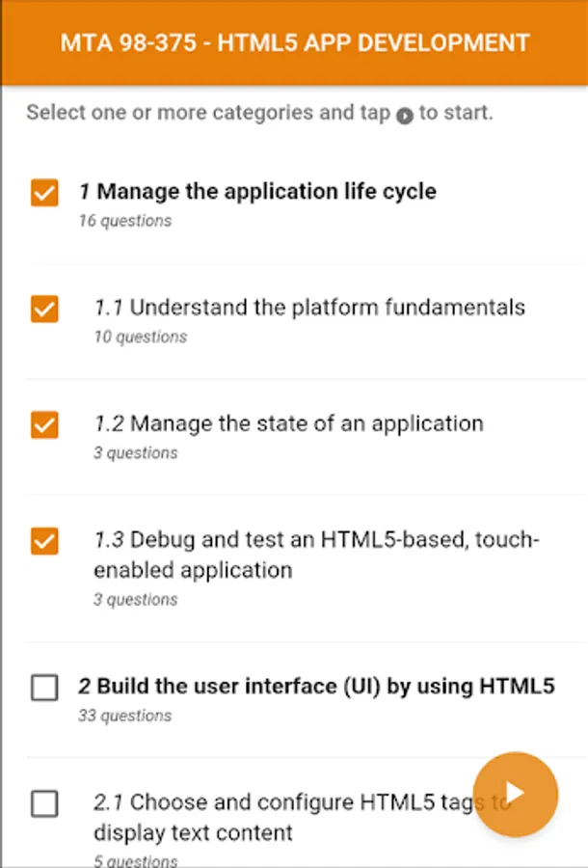Click the small play icon in the instructions

(x=405, y=115)
